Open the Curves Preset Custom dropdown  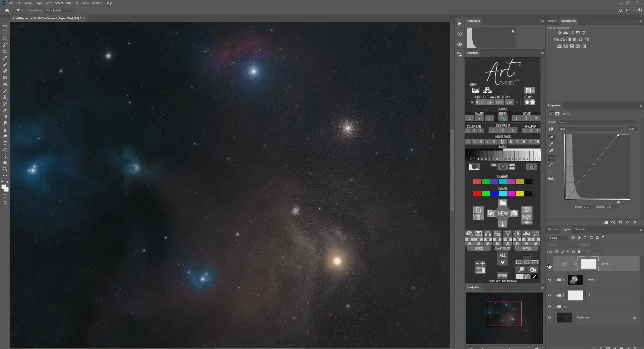[597, 122]
